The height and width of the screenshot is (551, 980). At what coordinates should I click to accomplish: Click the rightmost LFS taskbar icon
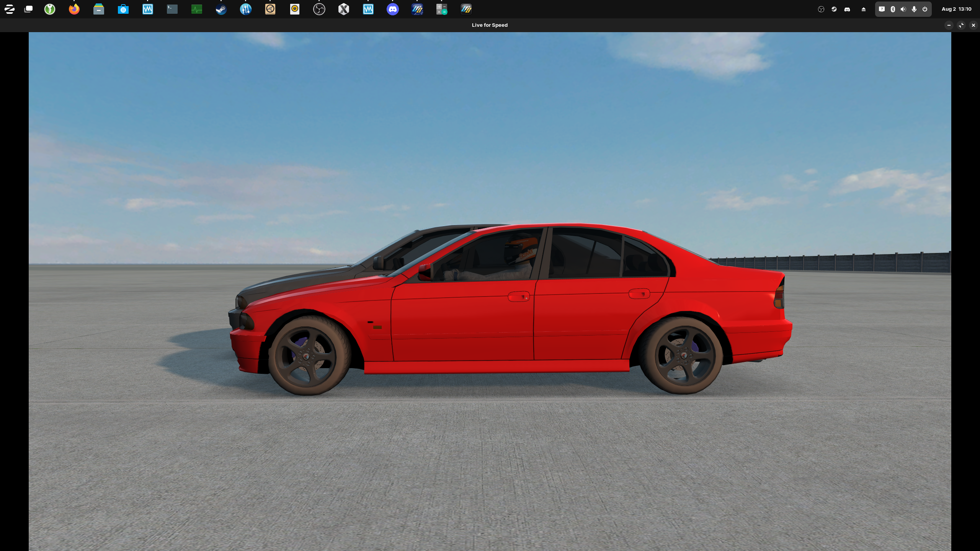(x=466, y=9)
